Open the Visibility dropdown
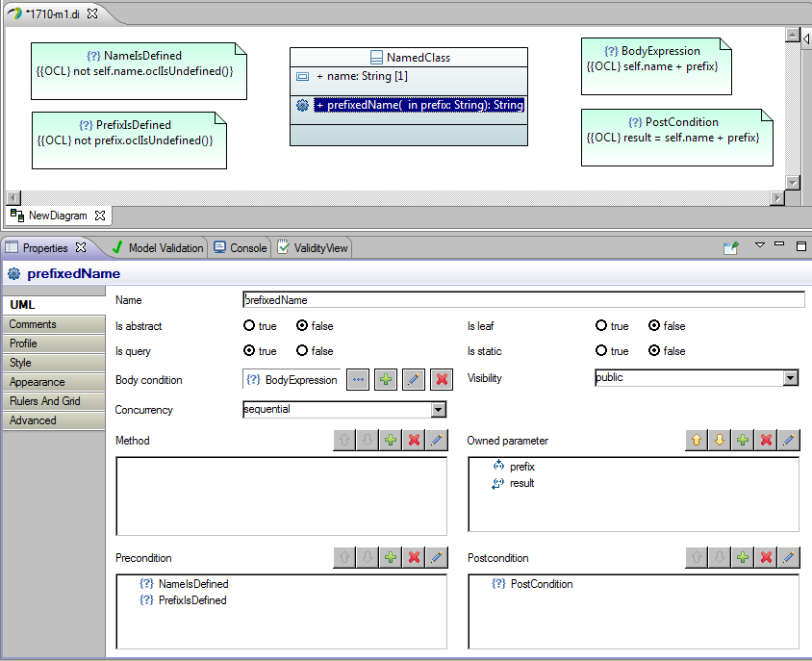812x661 pixels. tap(790, 378)
